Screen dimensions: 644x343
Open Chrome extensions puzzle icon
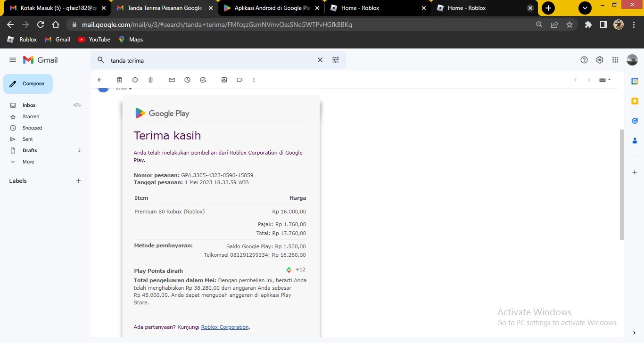pos(588,24)
